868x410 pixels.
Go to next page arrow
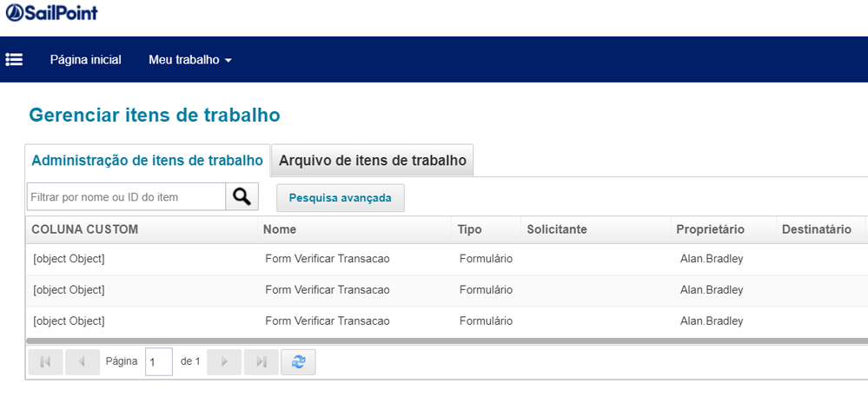coord(225,361)
